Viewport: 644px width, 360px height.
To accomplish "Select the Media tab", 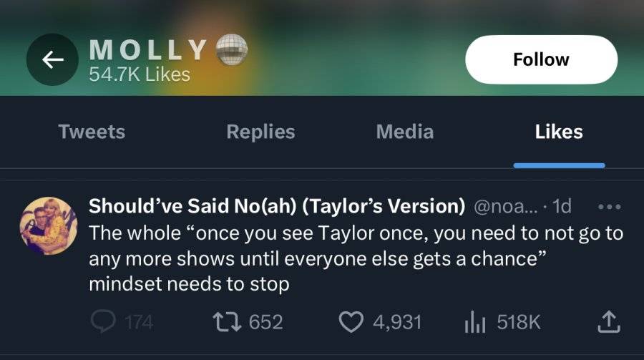I will click(x=405, y=132).
